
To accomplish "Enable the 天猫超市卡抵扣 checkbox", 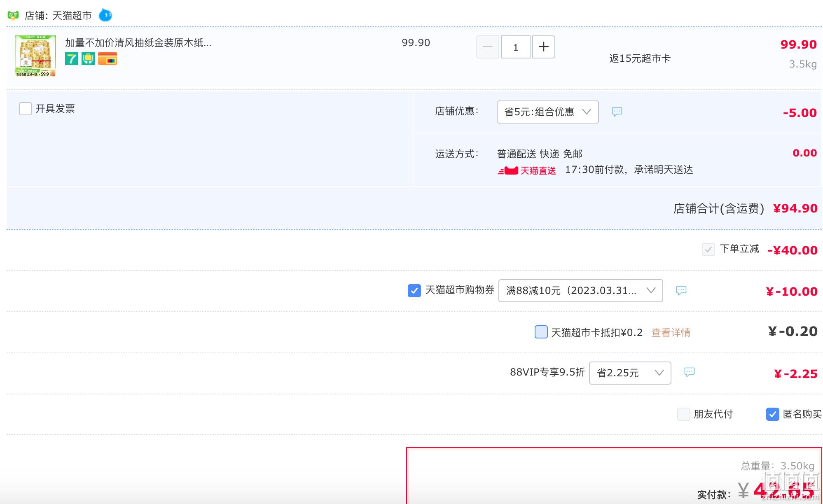I will click(x=541, y=332).
